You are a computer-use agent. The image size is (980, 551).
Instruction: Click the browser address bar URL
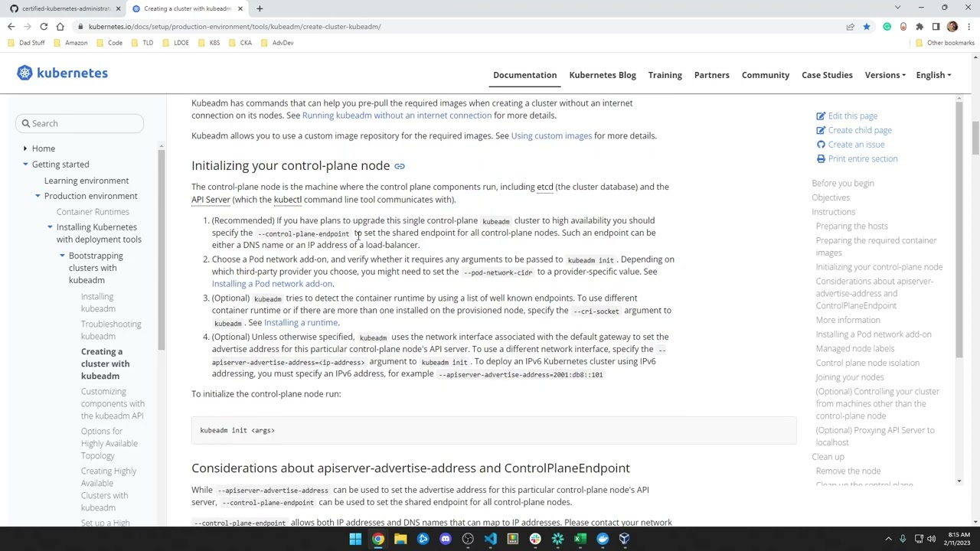pyautogui.click(x=234, y=27)
